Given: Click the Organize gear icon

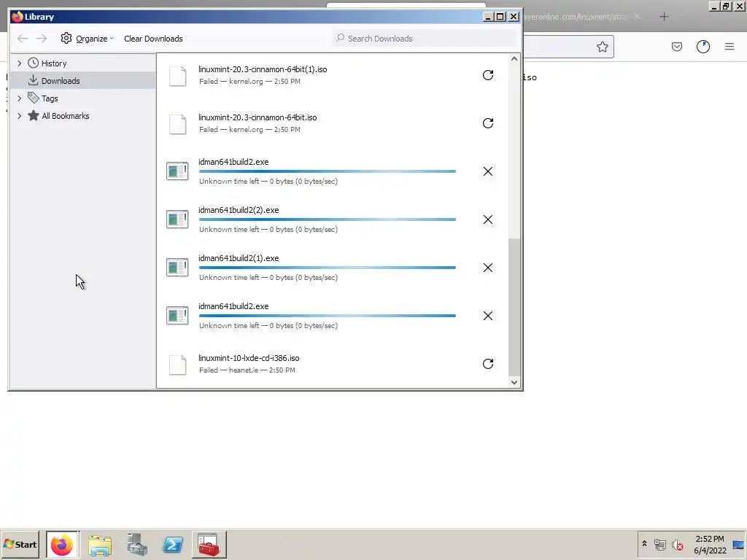Looking at the screenshot, I should [x=66, y=38].
